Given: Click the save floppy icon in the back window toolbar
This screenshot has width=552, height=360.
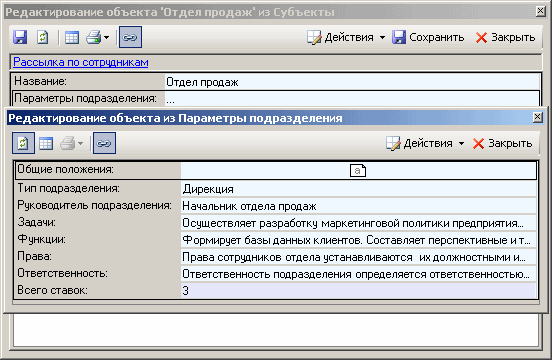Looking at the screenshot, I should [20, 37].
